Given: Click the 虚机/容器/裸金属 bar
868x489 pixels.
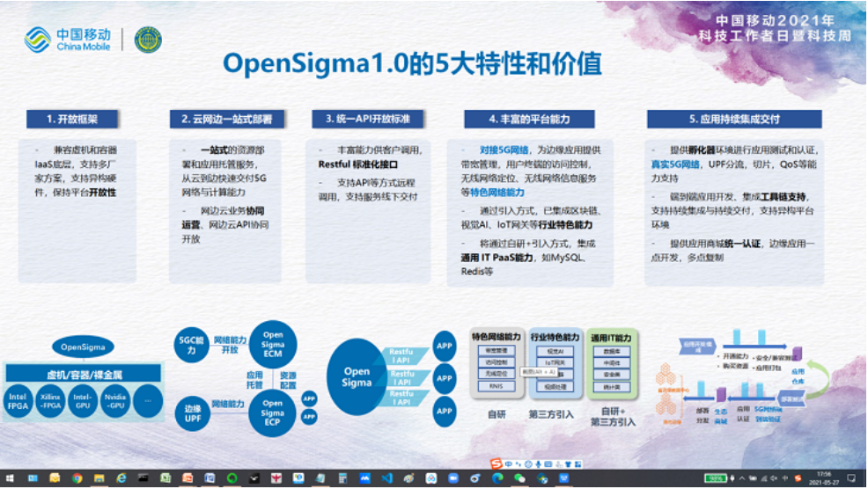Looking at the screenshot, I should pyautogui.click(x=84, y=374).
